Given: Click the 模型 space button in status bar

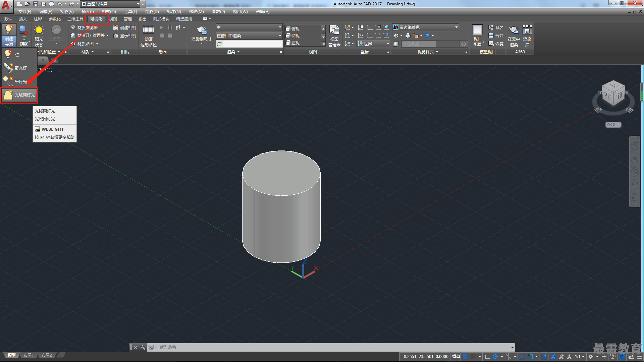Looking at the screenshot, I should click(456, 357).
